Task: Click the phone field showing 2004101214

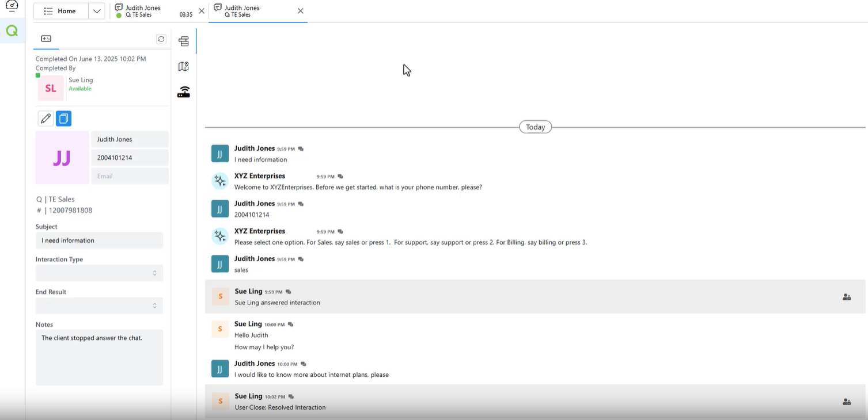Action: (130, 158)
